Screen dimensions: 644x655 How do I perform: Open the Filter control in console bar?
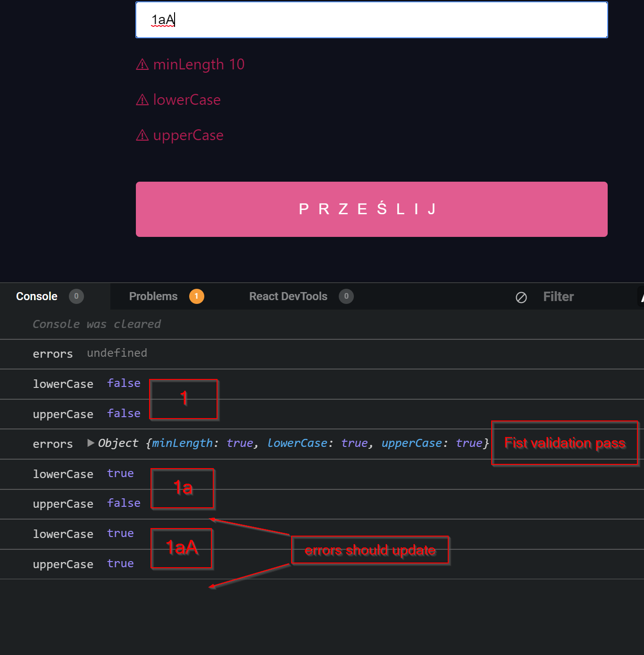click(559, 296)
